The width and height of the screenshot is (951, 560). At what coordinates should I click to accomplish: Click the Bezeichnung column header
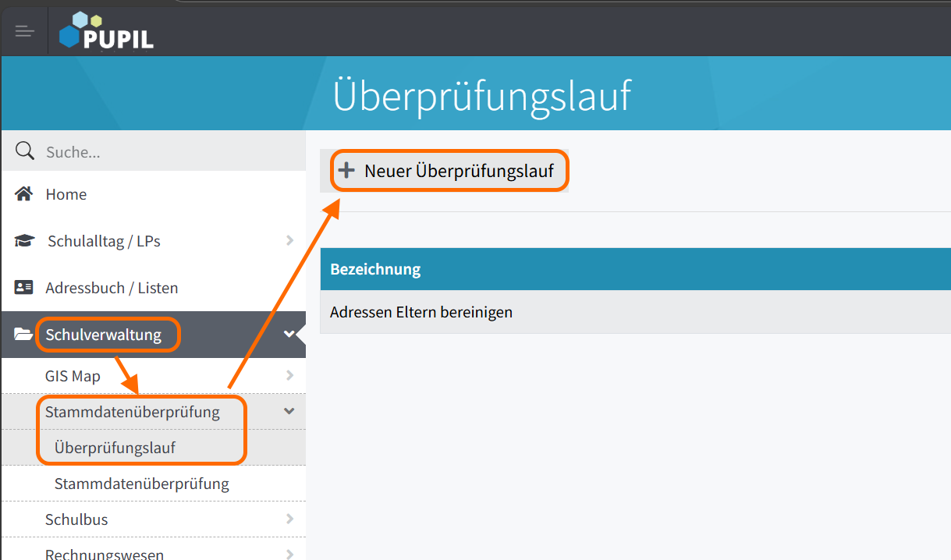point(375,269)
